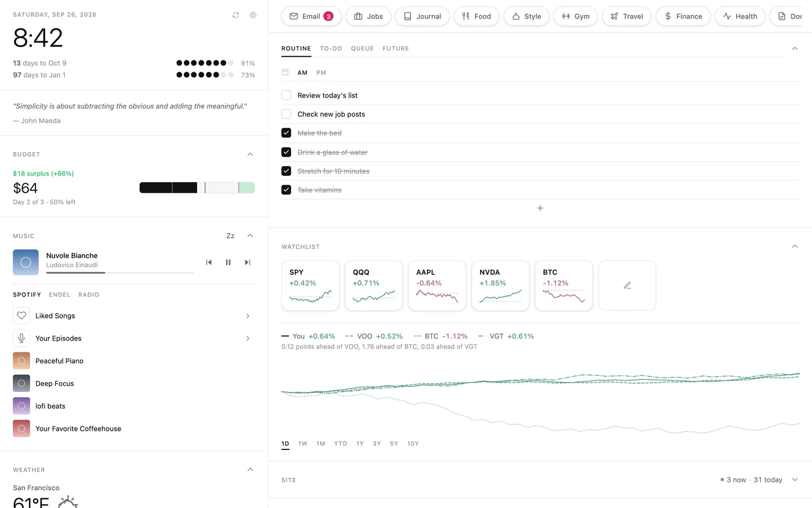The width and height of the screenshot is (812, 508).
Task: Open the Your Episodes microphone icon
Action: coord(21,338)
